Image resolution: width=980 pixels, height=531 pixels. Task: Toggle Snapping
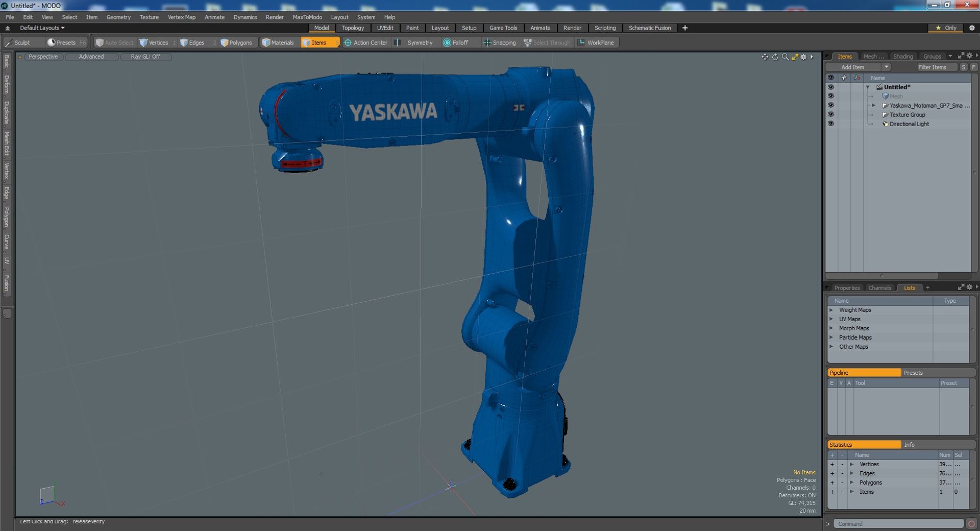(x=500, y=43)
